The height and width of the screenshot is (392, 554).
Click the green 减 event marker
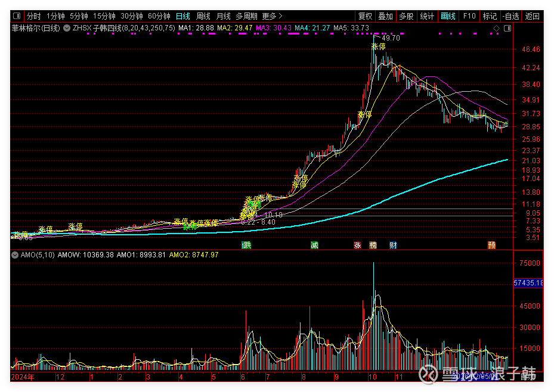tap(314, 245)
